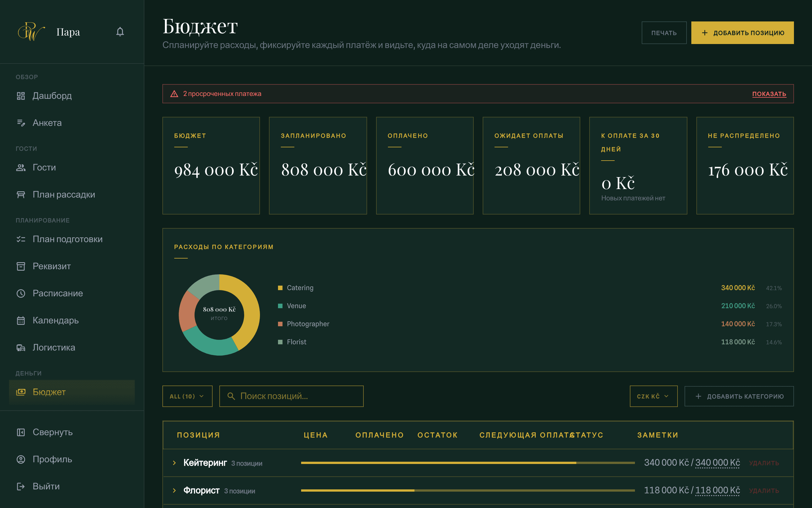Click the Свернуть collapse sidebar icon

21,432
